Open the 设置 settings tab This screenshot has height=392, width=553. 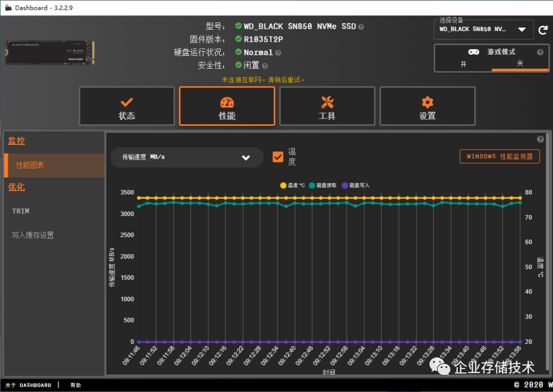[428, 106]
